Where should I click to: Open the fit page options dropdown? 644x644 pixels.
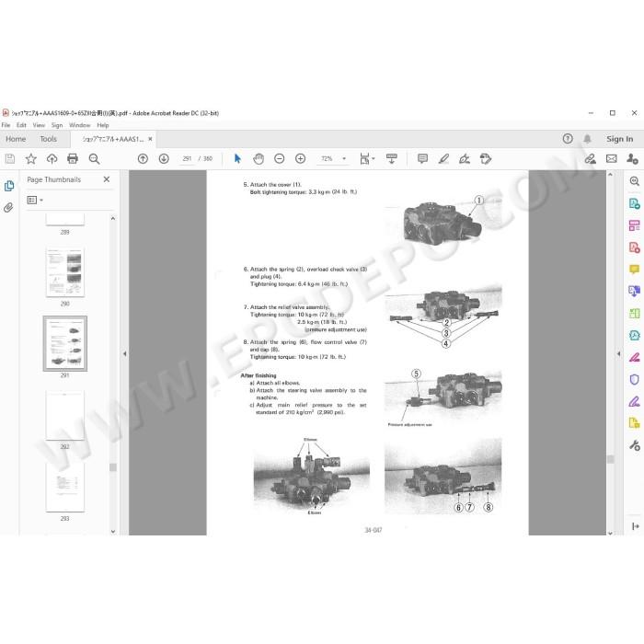[367, 158]
